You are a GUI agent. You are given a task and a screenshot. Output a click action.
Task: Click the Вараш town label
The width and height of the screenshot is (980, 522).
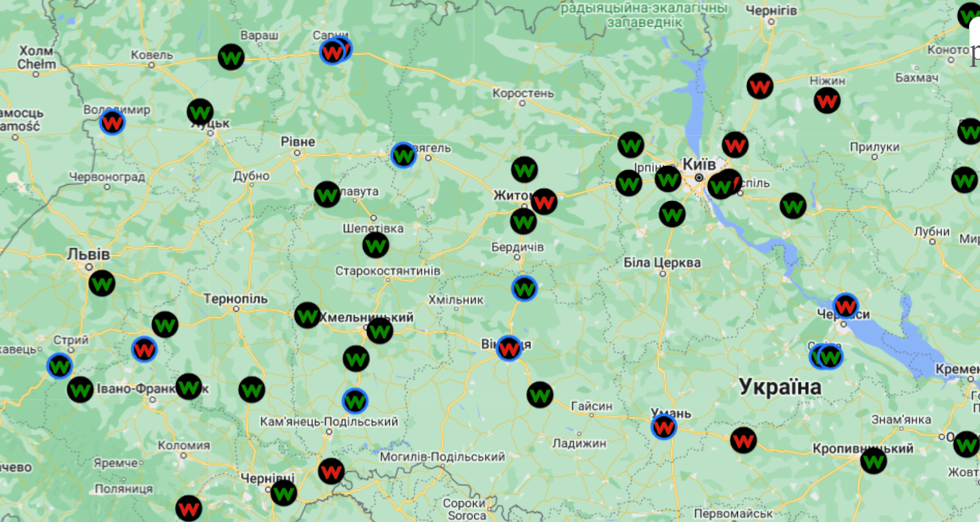tap(260, 35)
